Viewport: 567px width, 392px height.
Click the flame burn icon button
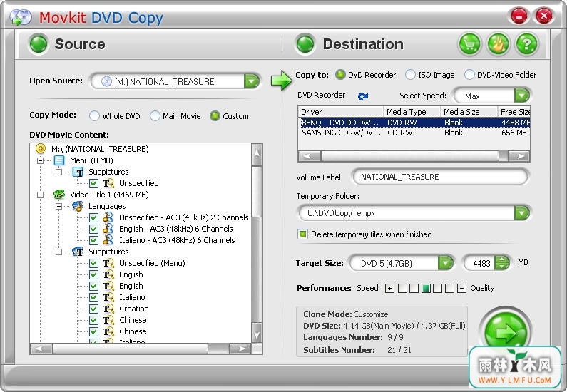(x=498, y=44)
